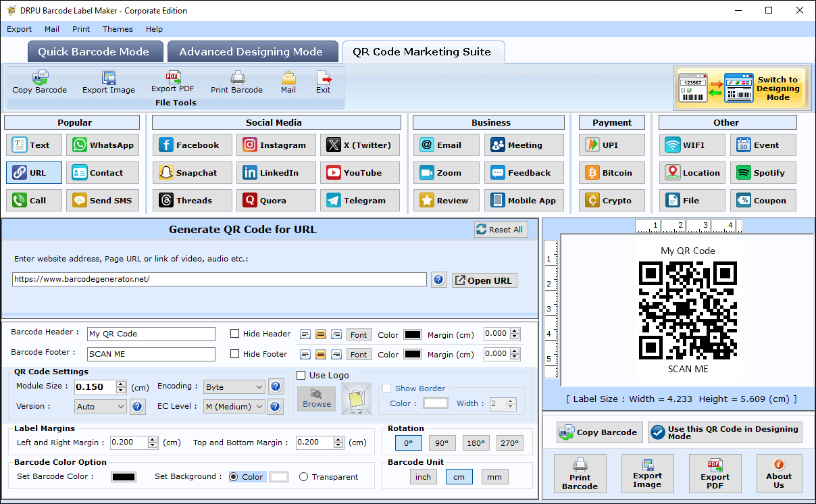Open the Set Barcode Color swatch
The image size is (816, 504).
point(124,477)
